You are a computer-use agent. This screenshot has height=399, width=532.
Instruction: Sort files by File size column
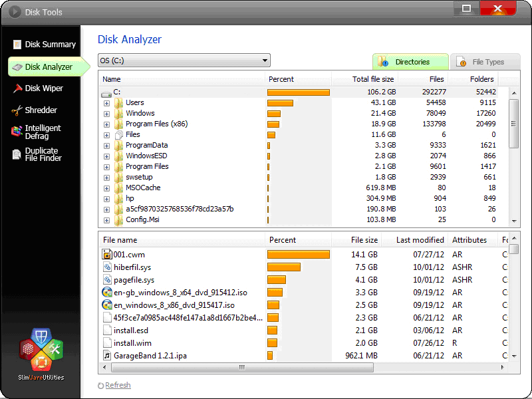pyautogui.click(x=357, y=240)
